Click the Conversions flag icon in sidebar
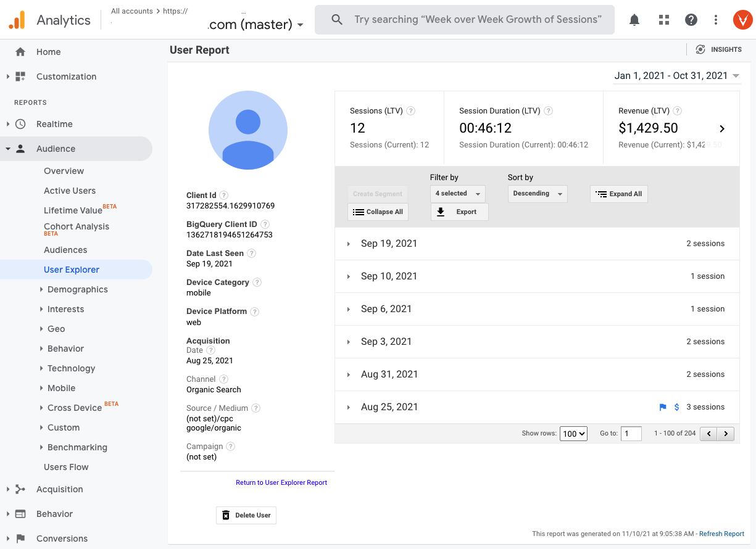 click(20, 539)
